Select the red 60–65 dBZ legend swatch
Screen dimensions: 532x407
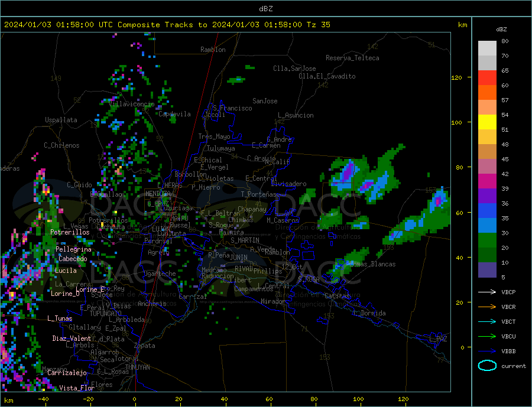coord(487,77)
